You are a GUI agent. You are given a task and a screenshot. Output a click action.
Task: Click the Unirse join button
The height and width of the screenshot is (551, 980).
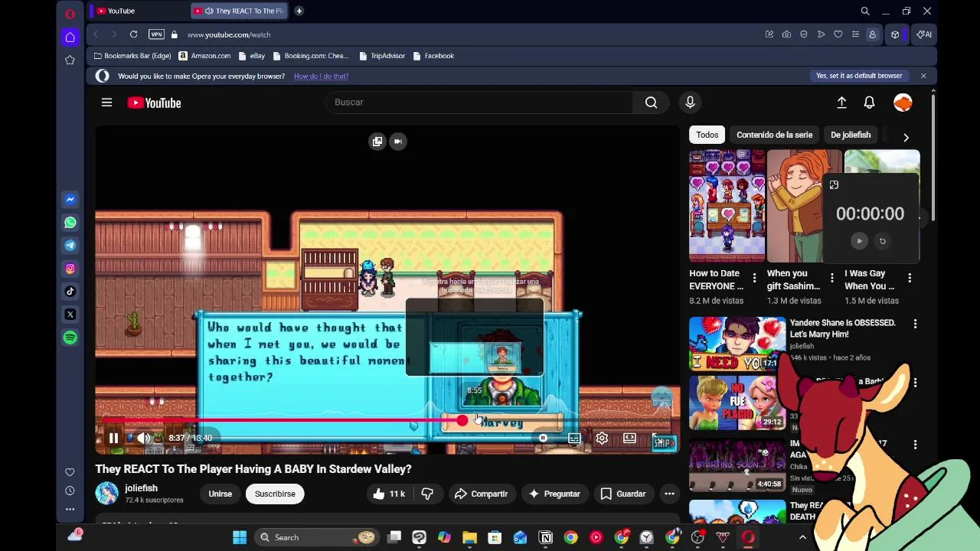tap(220, 494)
